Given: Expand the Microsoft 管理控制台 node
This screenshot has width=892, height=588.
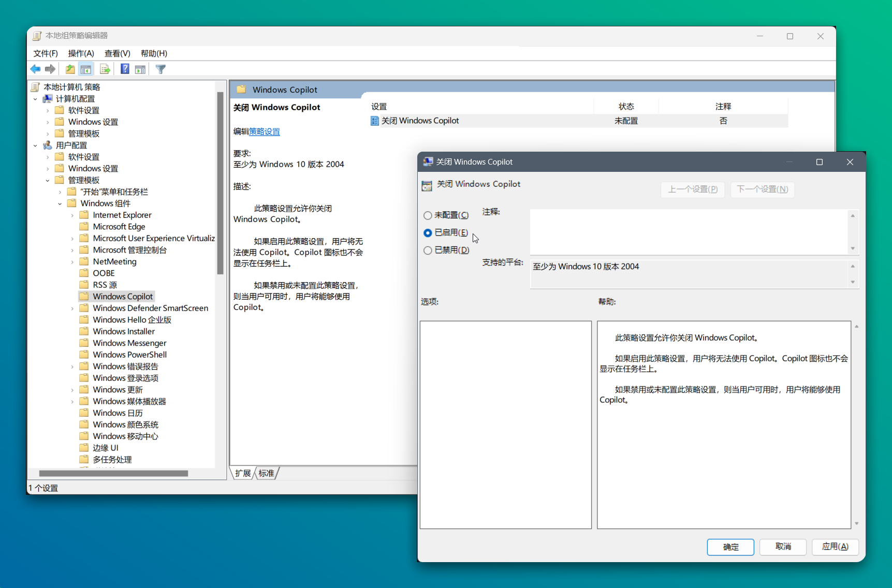Looking at the screenshot, I should [72, 250].
